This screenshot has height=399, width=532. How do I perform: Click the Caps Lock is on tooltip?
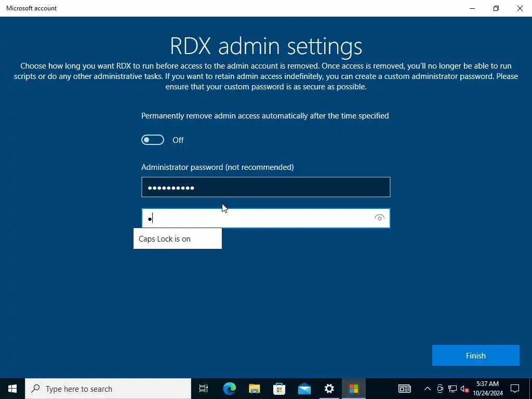pos(178,238)
